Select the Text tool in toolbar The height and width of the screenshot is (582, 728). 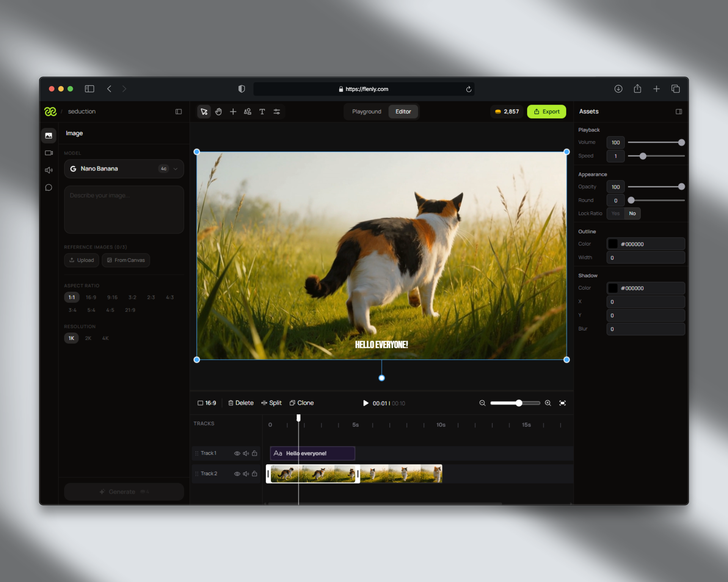pyautogui.click(x=262, y=111)
